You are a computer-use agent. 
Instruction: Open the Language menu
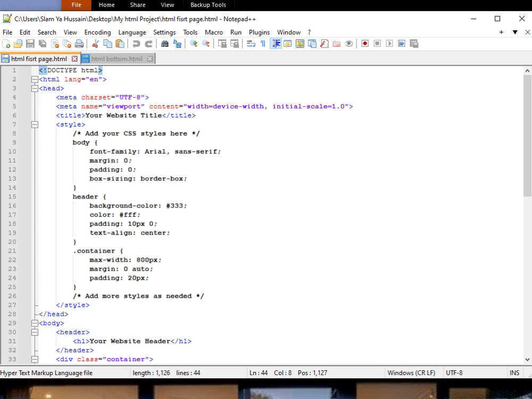[x=132, y=32]
